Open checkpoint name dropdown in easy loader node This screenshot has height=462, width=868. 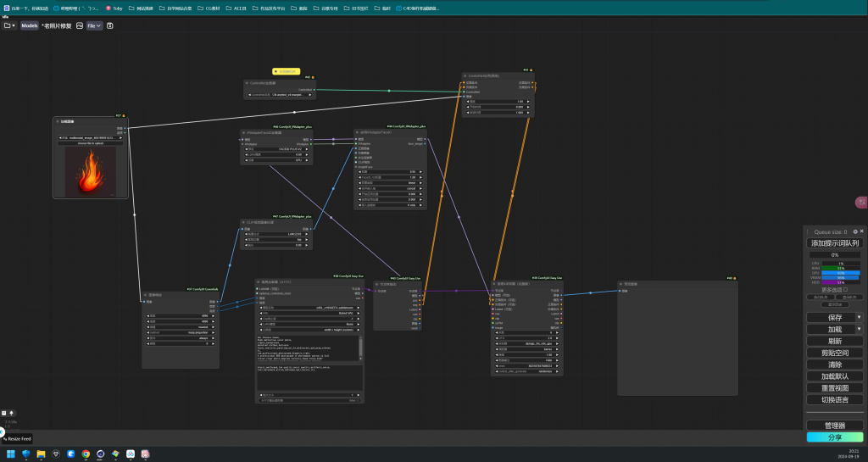tap(309, 308)
